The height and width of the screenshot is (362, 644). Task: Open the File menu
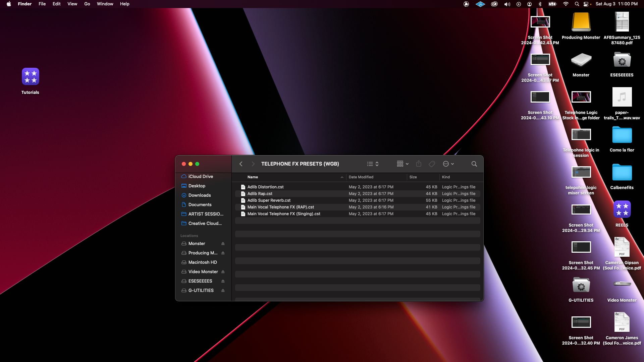click(x=42, y=4)
